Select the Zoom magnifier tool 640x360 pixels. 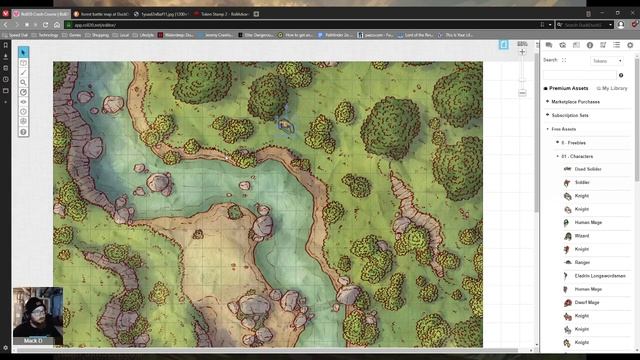(x=23, y=82)
